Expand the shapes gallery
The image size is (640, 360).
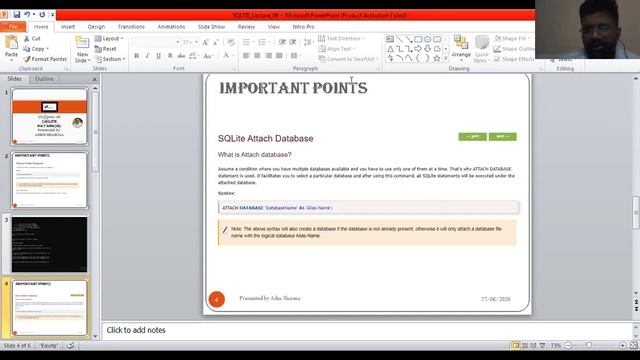click(446, 58)
